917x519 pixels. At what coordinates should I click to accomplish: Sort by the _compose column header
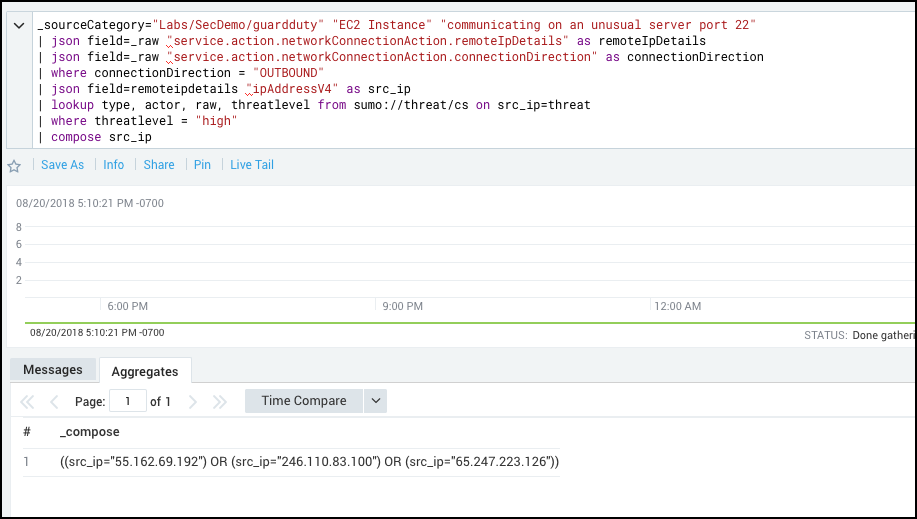click(90, 432)
